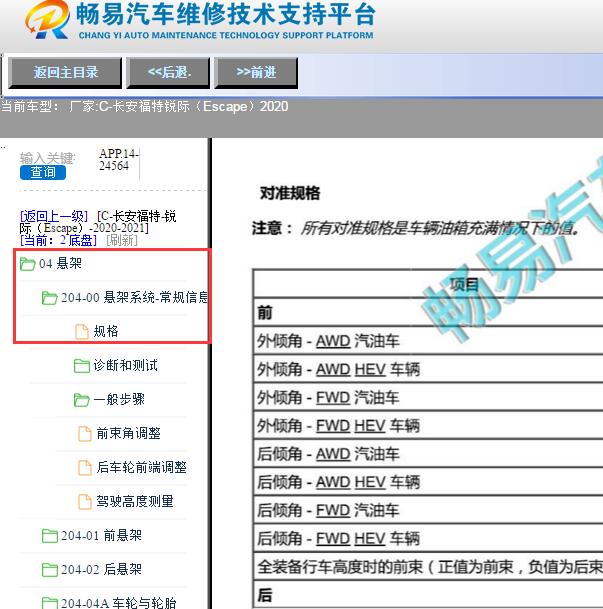Click the 外倾角 - FWD 汽油车 row
The image size is (603, 609).
428,397
